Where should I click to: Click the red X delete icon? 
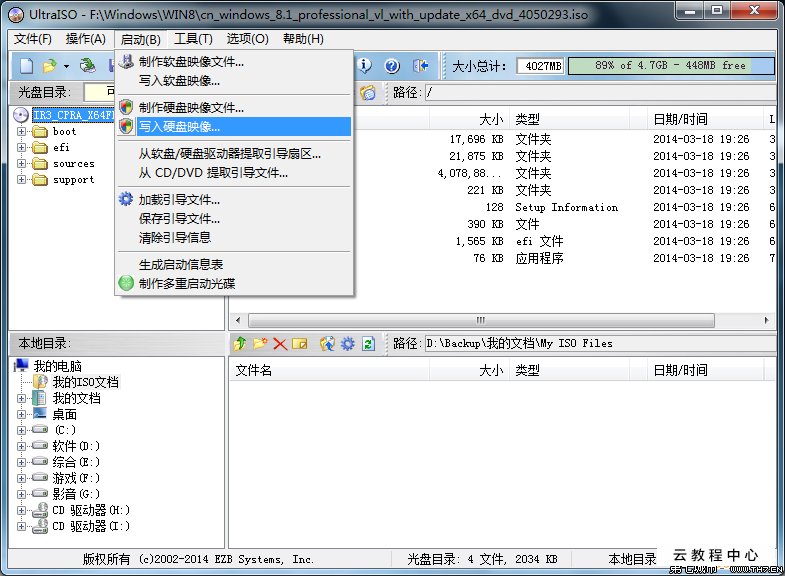280,344
